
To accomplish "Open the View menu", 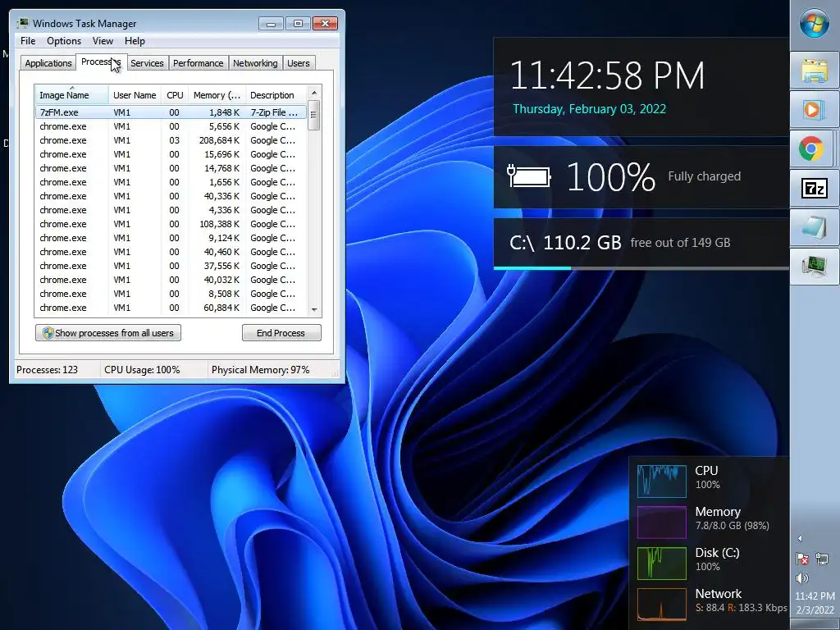I will (x=103, y=41).
